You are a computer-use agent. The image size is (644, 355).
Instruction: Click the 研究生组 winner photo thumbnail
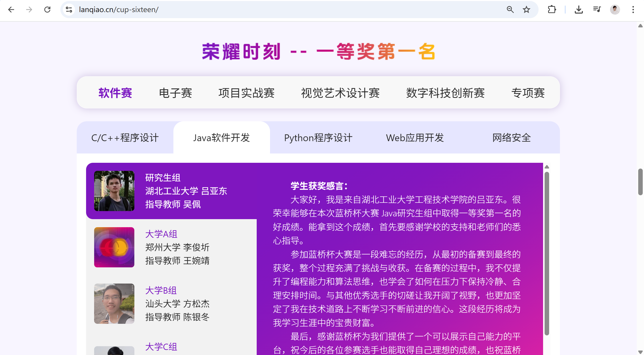pos(114,191)
